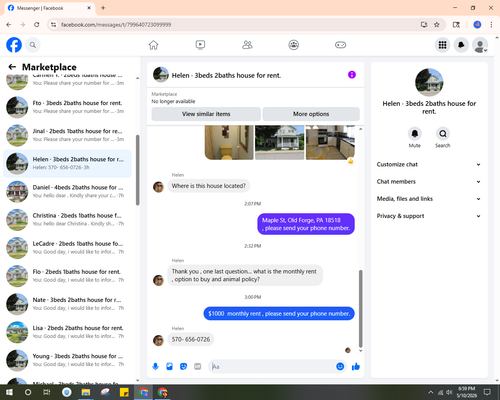Open Windows Task View
The height and width of the screenshot is (400, 500).
(x=47, y=392)
